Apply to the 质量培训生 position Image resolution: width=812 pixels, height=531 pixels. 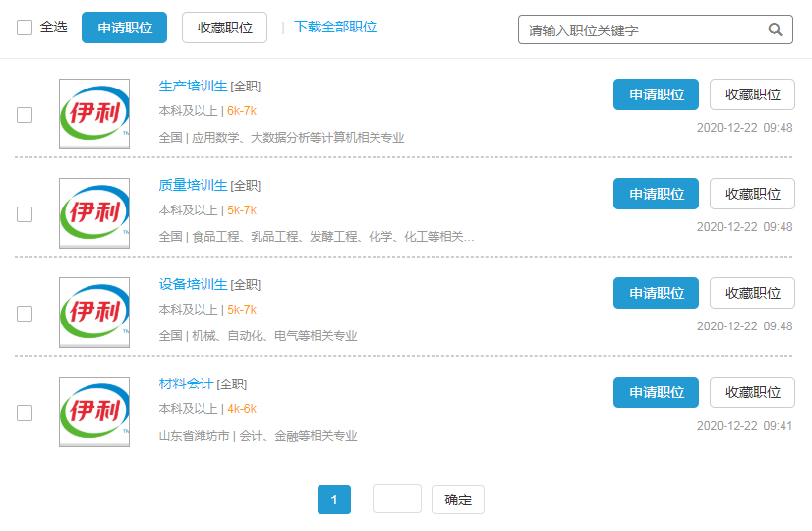click(656, 194)
